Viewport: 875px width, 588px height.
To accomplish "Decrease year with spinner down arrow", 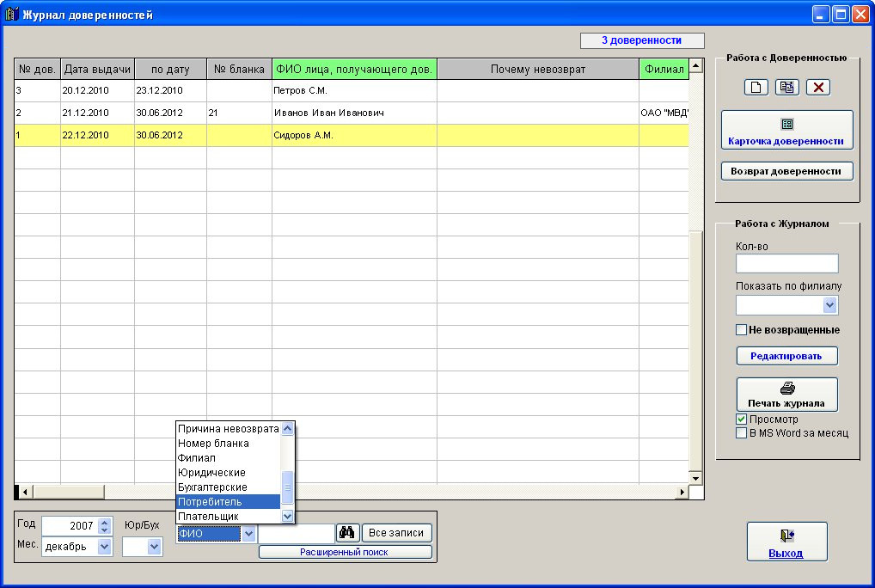I will coord(104,530).
